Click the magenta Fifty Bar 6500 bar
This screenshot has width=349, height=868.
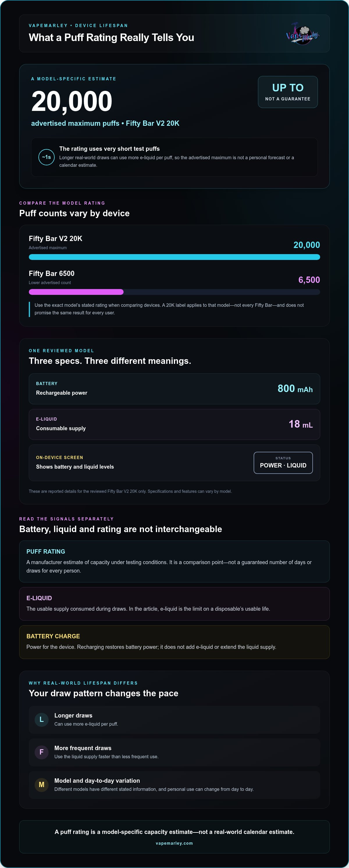tap(76, 292)
